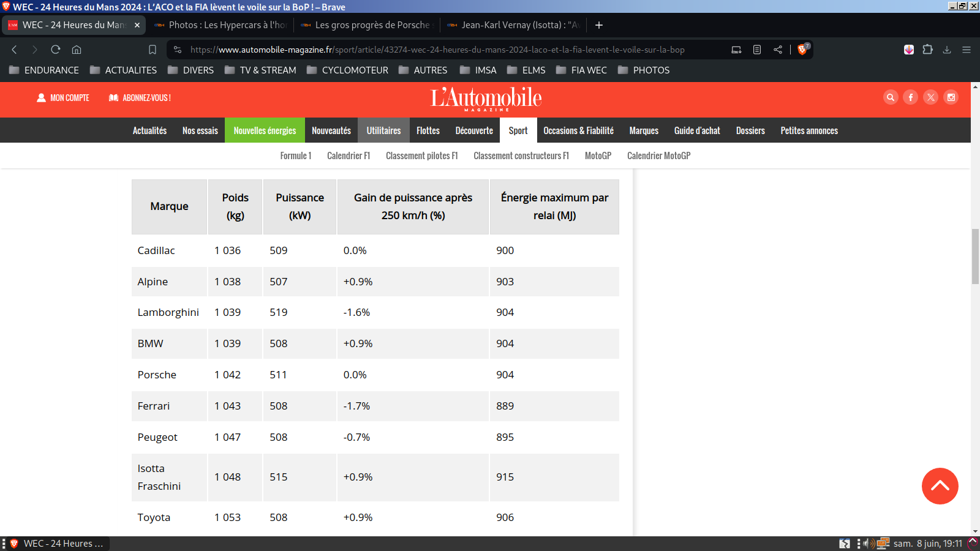Open the Debian swirl menu in the panel
This screenshot has width=980, height=551.
click(972, 544)
